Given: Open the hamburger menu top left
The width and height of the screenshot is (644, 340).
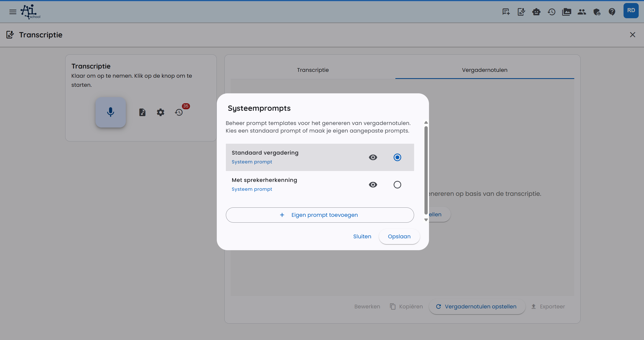Looking at the screenshot, I should [x=12, y=12].
